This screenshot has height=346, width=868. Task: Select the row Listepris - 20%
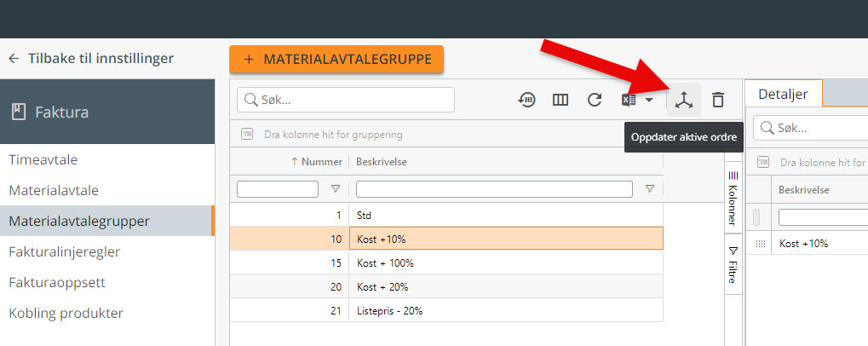click(446, 310)
